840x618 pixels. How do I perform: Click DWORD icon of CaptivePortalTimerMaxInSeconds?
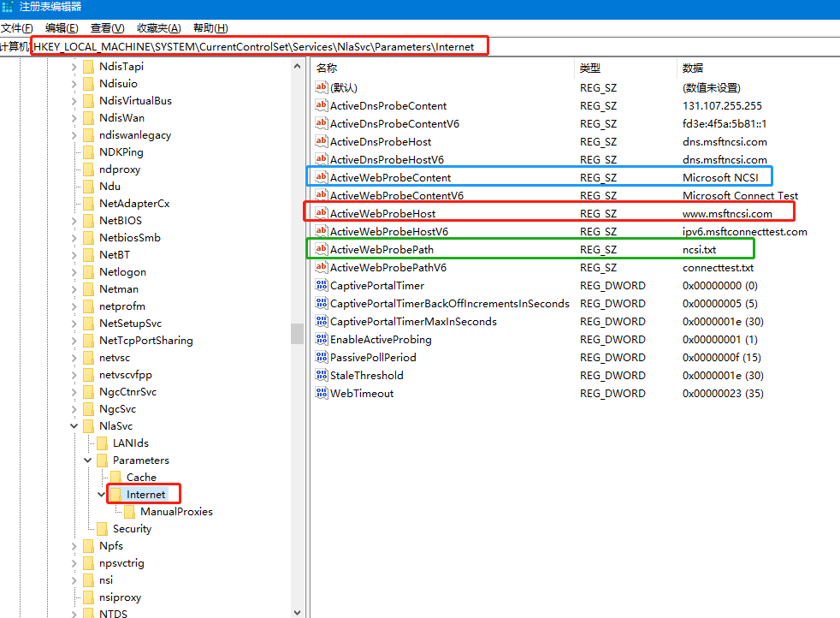pyautogui.click(x=321, y=321)
